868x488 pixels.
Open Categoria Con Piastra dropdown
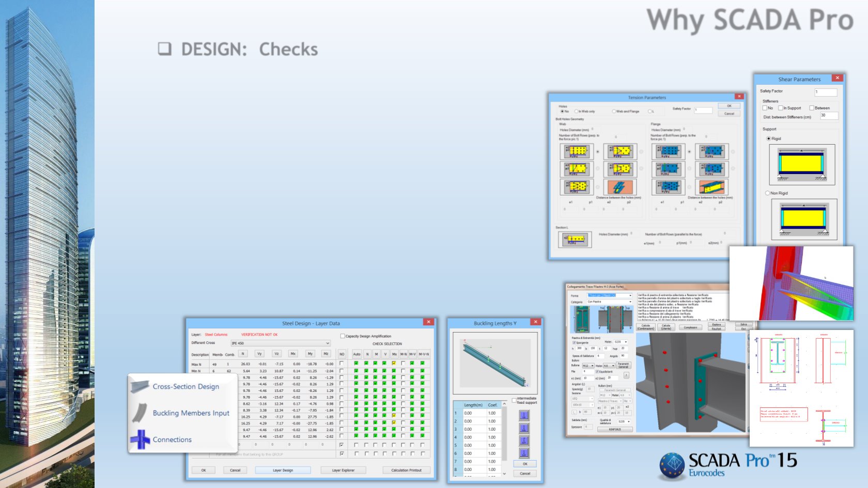610,302
